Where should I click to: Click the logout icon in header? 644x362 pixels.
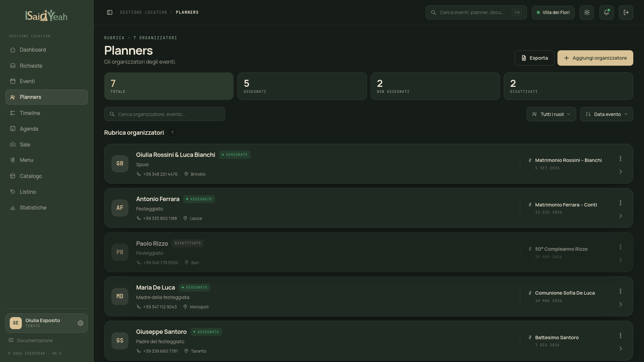click(x=626, y=12)
